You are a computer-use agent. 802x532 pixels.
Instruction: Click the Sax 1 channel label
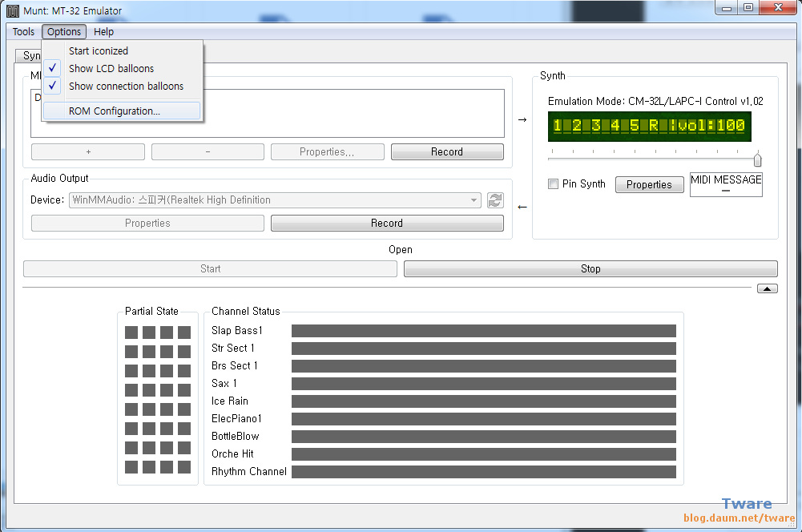224,384
